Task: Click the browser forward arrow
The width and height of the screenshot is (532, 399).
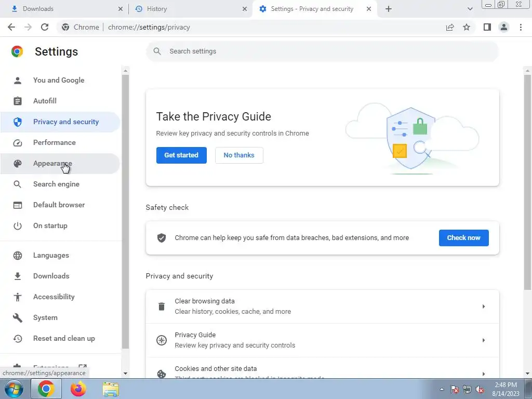Action: 28,27
